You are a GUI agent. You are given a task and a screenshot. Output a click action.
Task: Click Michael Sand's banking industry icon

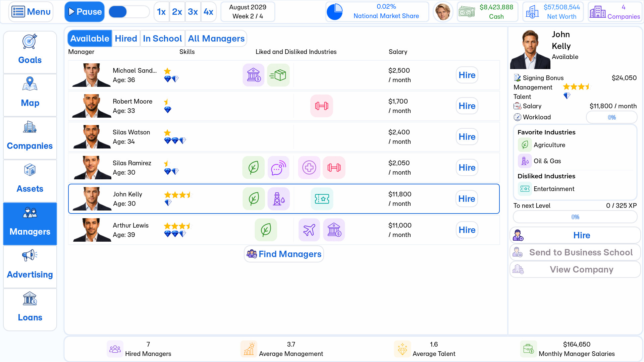click(254, 75)
